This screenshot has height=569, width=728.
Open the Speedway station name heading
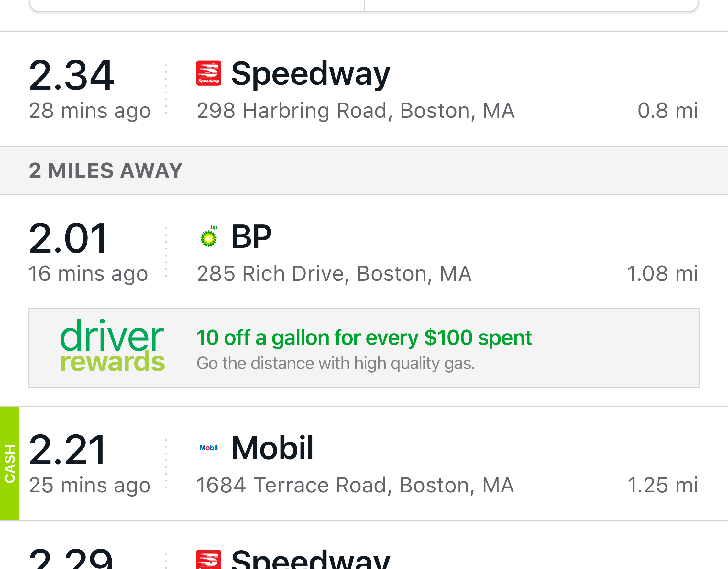point(310,74)
